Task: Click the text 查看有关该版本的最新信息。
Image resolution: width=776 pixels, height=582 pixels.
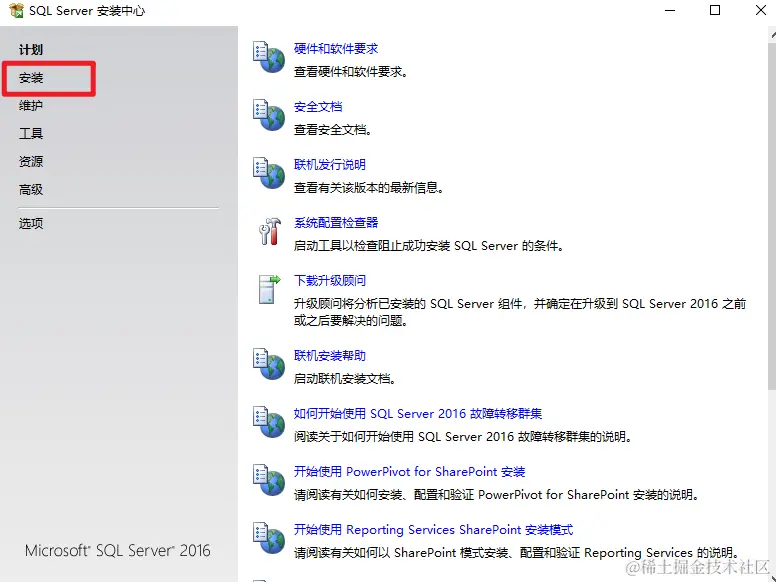Action: tap(369, 188)
